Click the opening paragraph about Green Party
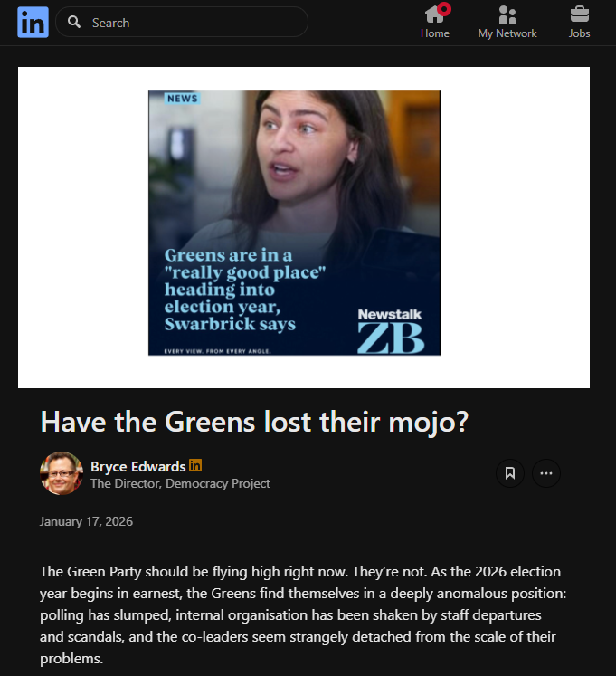Viewport: 616px width, 676px height. [303, 614]
